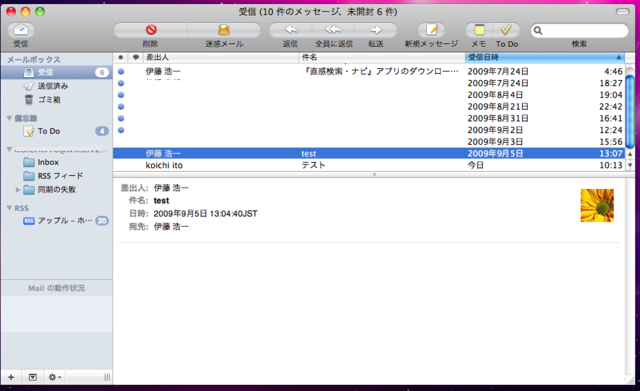Screen dimensions: 640x391
Task: Click unread dot of 9月2日 message
Action: tap(121, 130)
